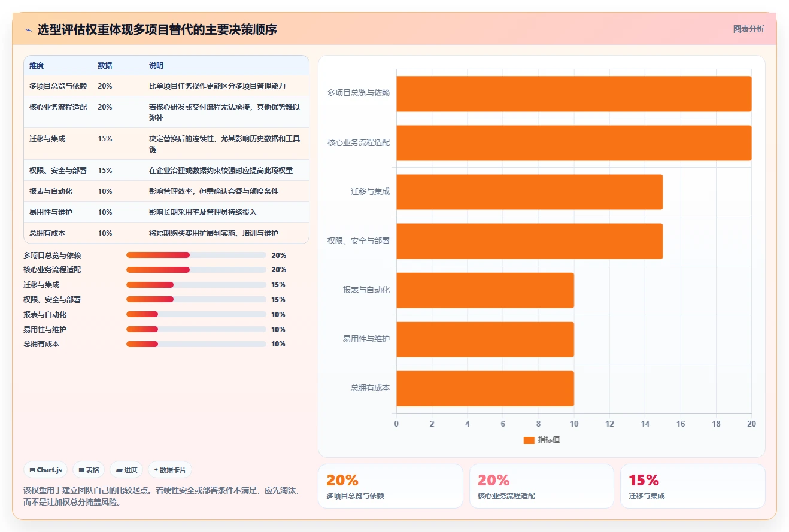Click the 多项目总览与依赖 progress bar

point(196,255)
